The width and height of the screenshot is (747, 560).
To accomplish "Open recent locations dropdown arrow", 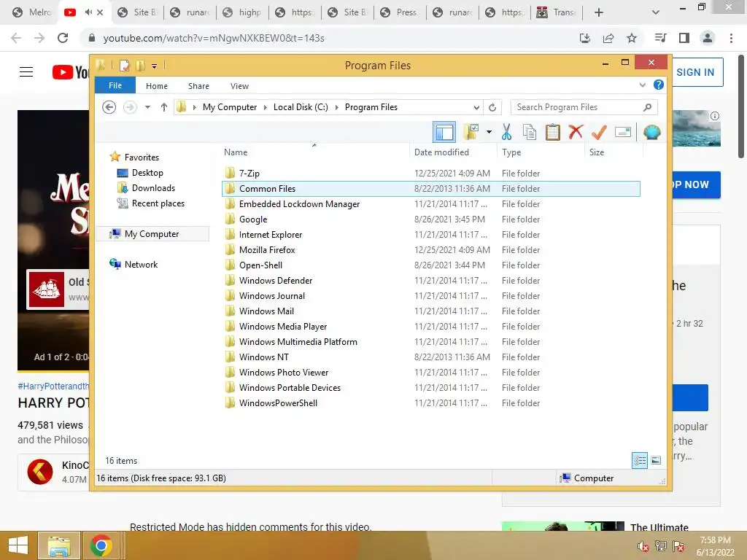I will 147,107.
